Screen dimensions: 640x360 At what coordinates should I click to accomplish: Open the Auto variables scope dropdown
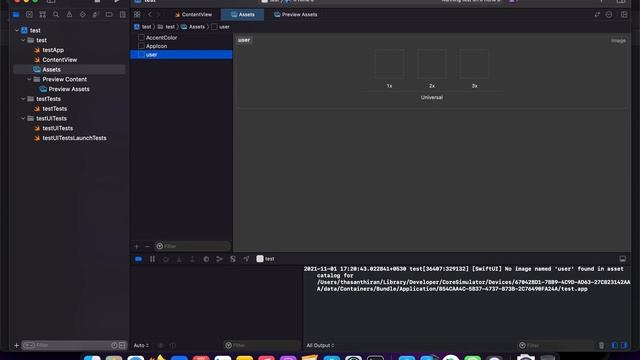pos(141,345)
